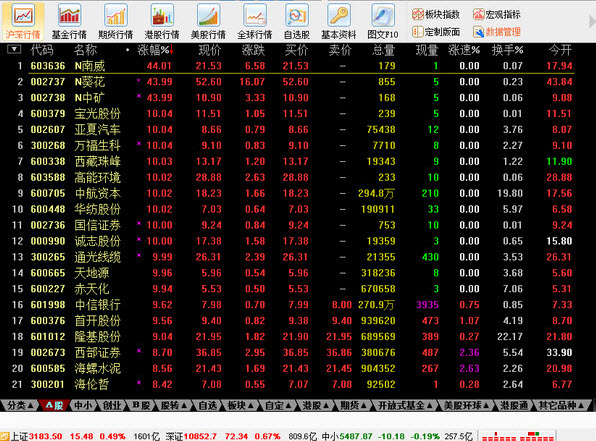Viewport: 596px width, 441px height.
Task: Select stock row 中航资本
Action: [291, 194]
